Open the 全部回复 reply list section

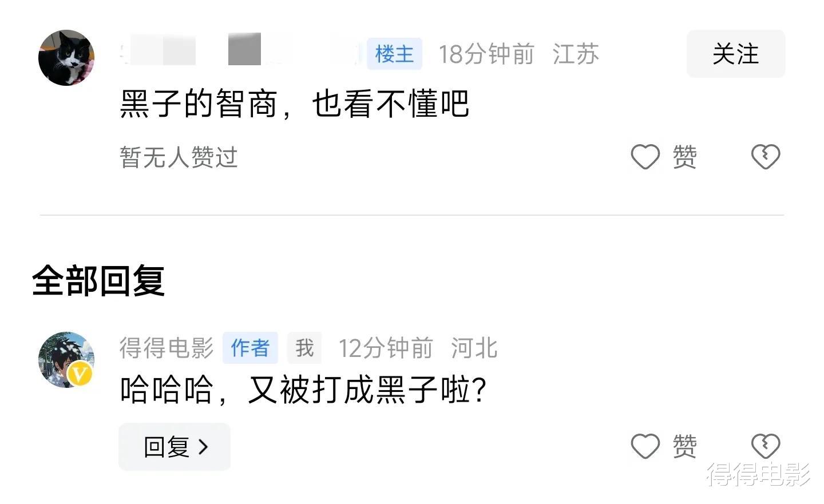pos(97,280)
